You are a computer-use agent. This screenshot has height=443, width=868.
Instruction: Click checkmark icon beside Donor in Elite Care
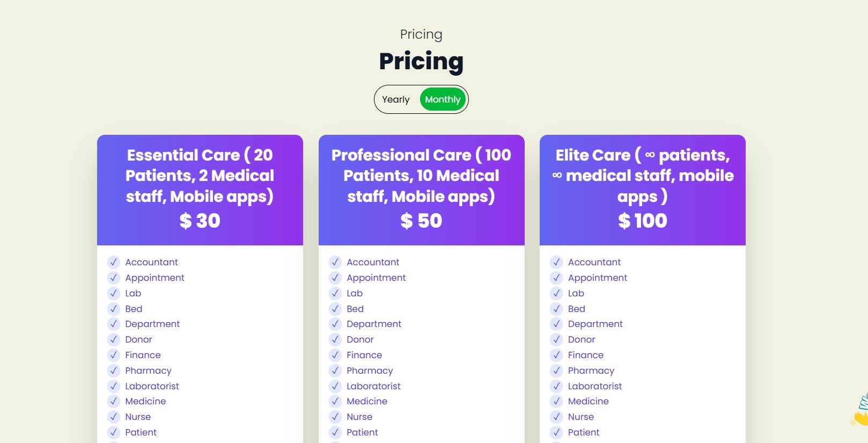[556, 339]
